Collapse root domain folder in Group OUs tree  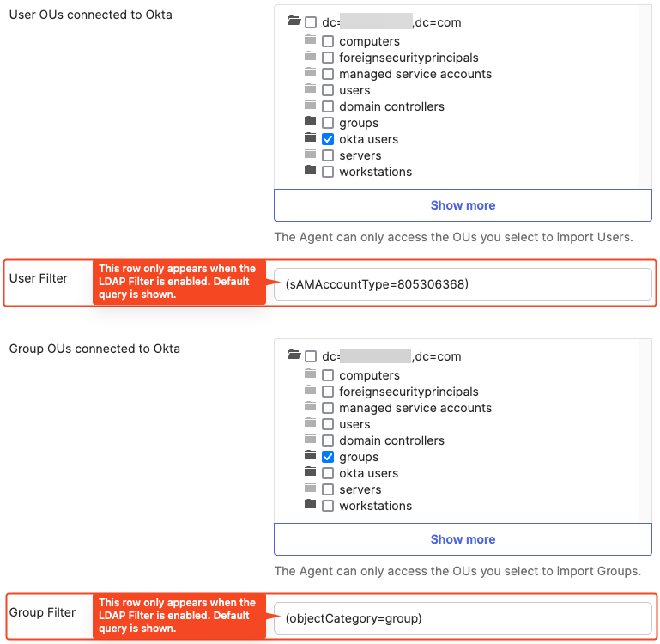click(x=294, y=355)
